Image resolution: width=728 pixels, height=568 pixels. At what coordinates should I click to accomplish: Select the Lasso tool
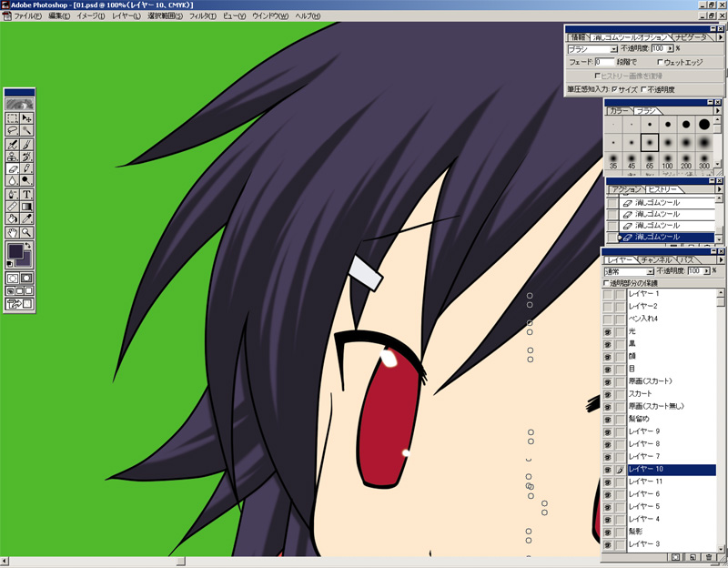(13, 130)
